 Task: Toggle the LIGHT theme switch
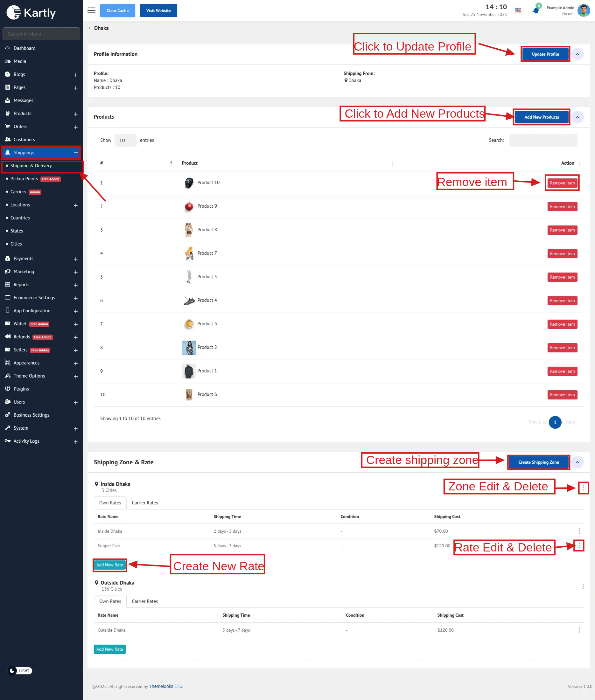pyautogui.click(x=20, y=671)
